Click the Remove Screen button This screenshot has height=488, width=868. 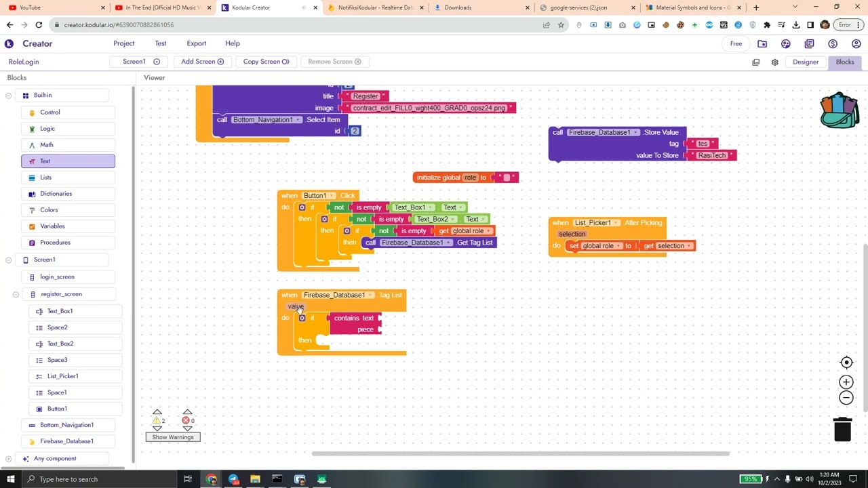[x=334, y=62]
